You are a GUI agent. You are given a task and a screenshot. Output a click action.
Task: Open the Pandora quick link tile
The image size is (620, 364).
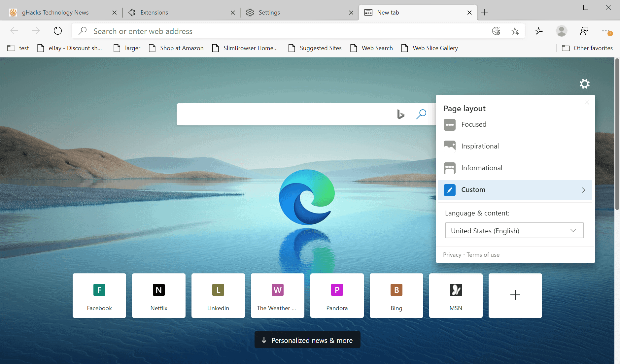[337, 296]
